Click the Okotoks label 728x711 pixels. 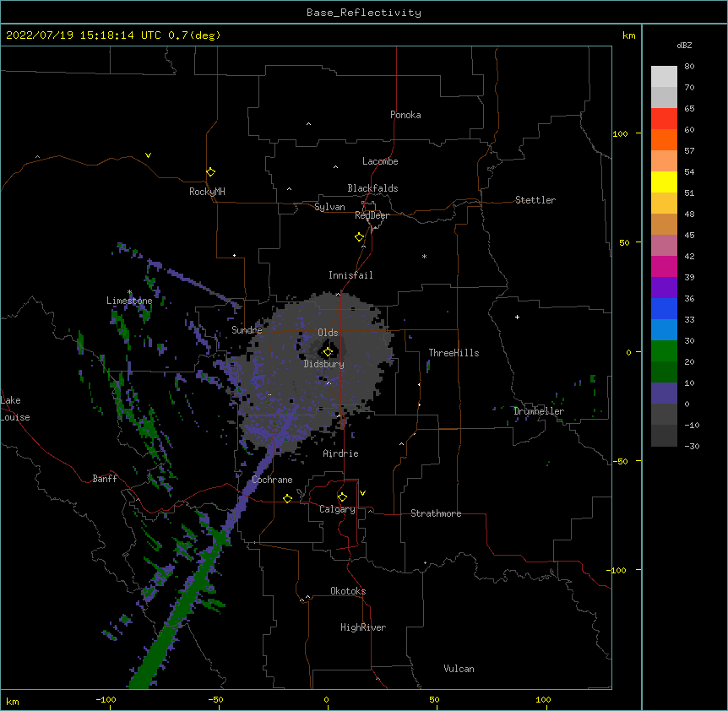[348, 591]
